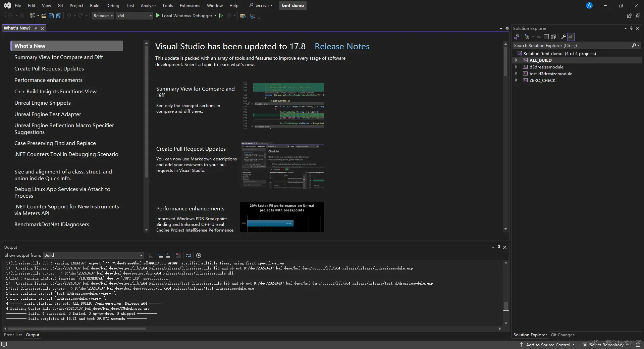Go to next message in Output toolbar

[x=168, y=255]
